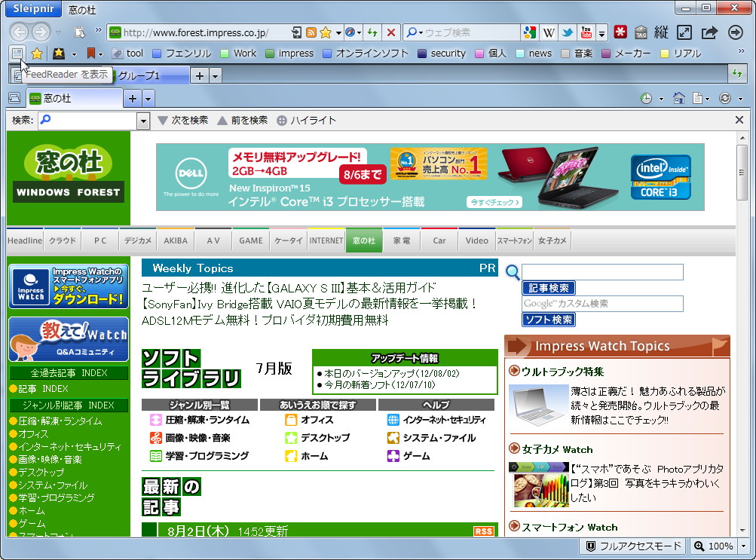Image resolution: width=756 pixels, height=560 pixels.
Task: Open the search engine dropdown in the find bar
Action: tap(142, 119)
